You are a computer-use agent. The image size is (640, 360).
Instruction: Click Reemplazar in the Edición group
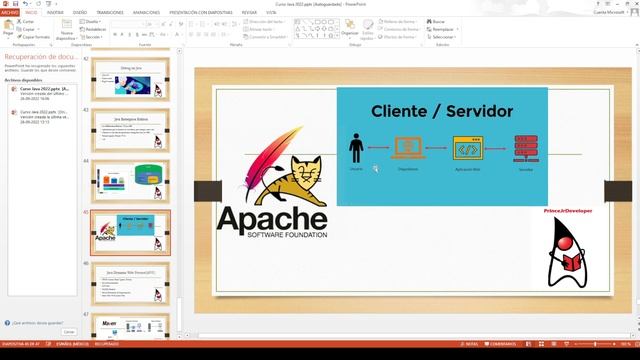[x=442, y=29]
